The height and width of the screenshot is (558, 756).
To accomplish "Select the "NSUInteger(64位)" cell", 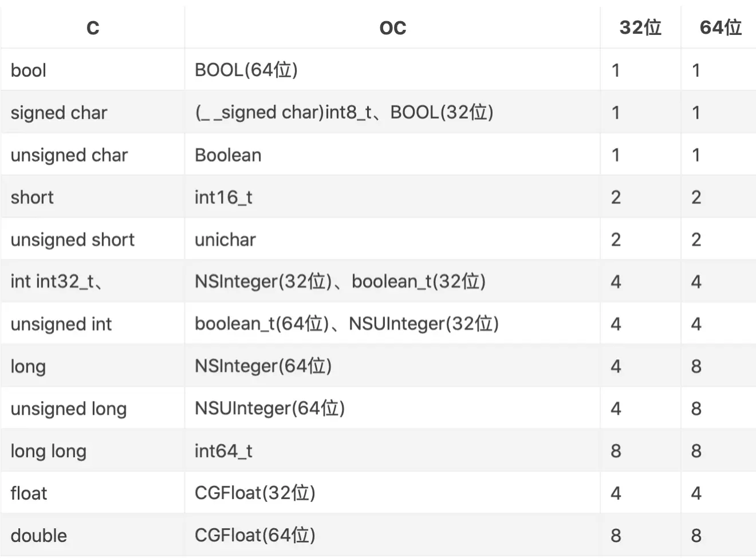I will point(270,408).
